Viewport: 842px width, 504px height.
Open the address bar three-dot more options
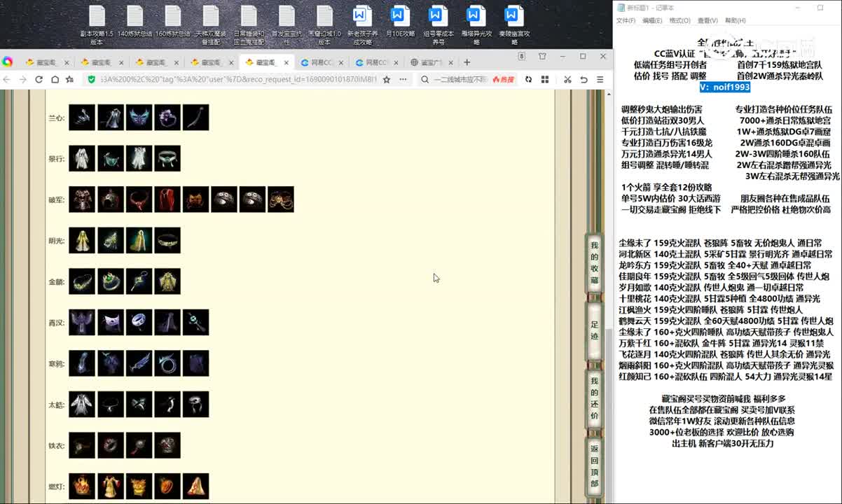pyautogui.click(x=403, y=80)
